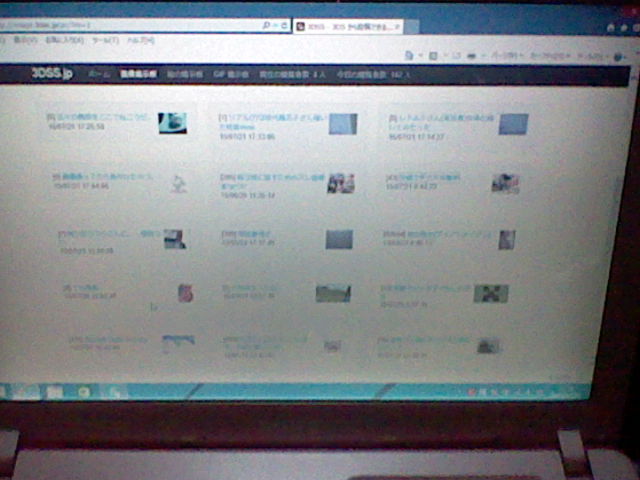Open the ヘルプ(H) menu

(x=140, y=41)
